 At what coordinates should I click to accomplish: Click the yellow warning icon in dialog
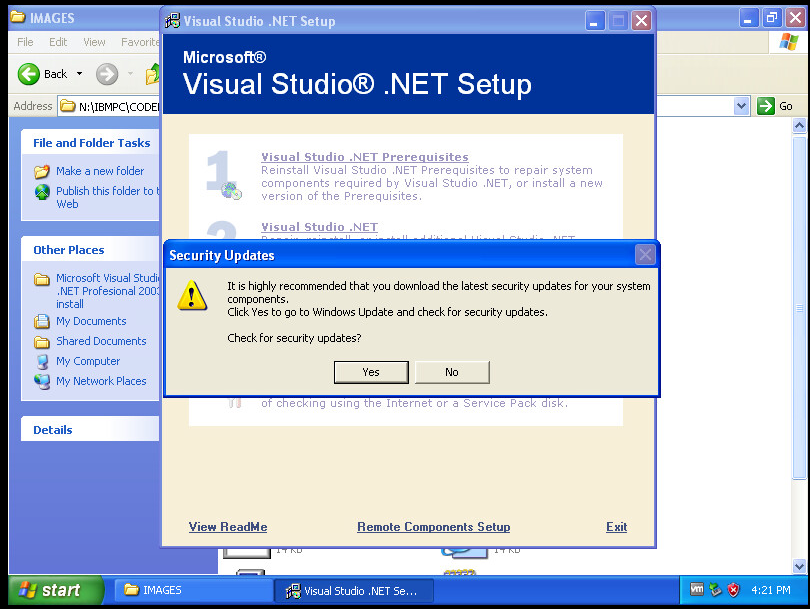(192, 295)
